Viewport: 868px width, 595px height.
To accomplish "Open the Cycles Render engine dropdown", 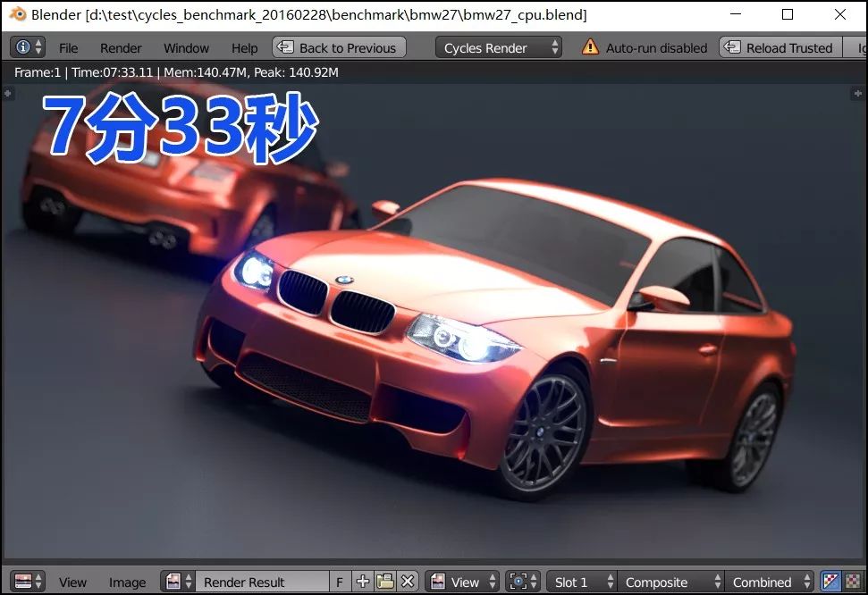I will [x=497, y=47].
